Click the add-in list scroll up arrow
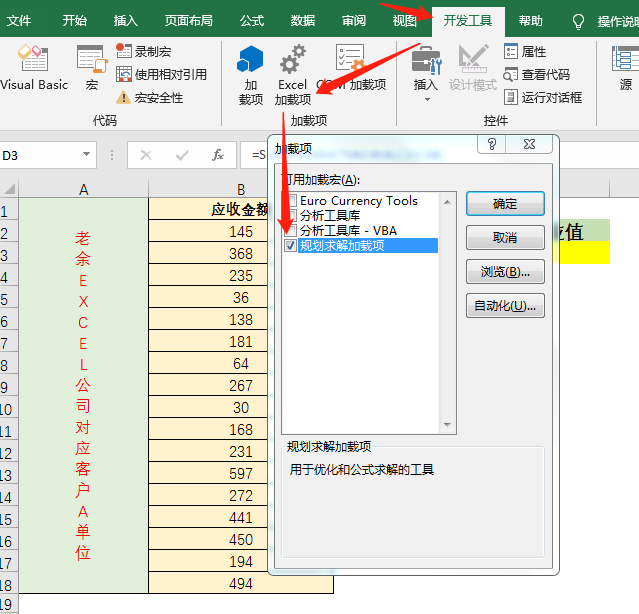Image resolution: width=639 pixels, height=614 pixels. coord(447,202)
